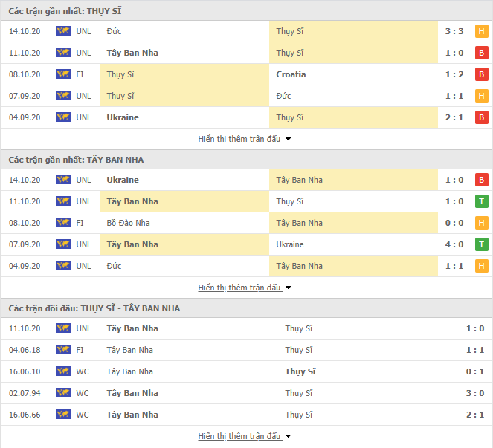493x448 pixels.
Task: Click the H draw badge for Đức 3:3 match
Action: [481, 31]
